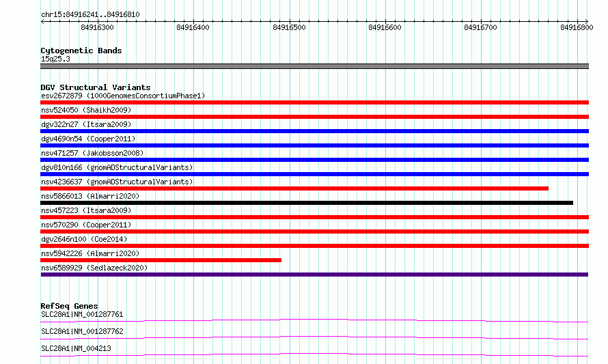Select the 15q25.3 band label

point(55,59)
